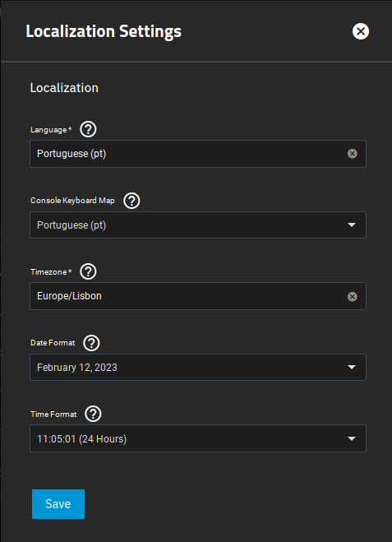
Task: Expand Console Keyboard Map dropdown arrow
Action: pos(352,225)
